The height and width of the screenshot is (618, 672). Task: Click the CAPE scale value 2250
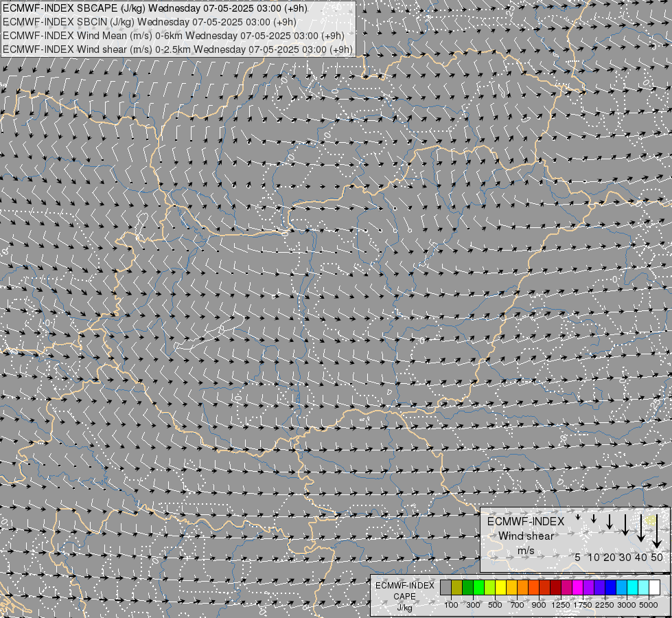click(x=605, y=605)
